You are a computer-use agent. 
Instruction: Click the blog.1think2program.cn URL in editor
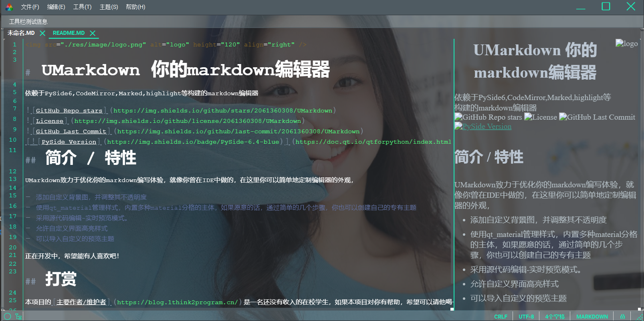coord(178,302)
